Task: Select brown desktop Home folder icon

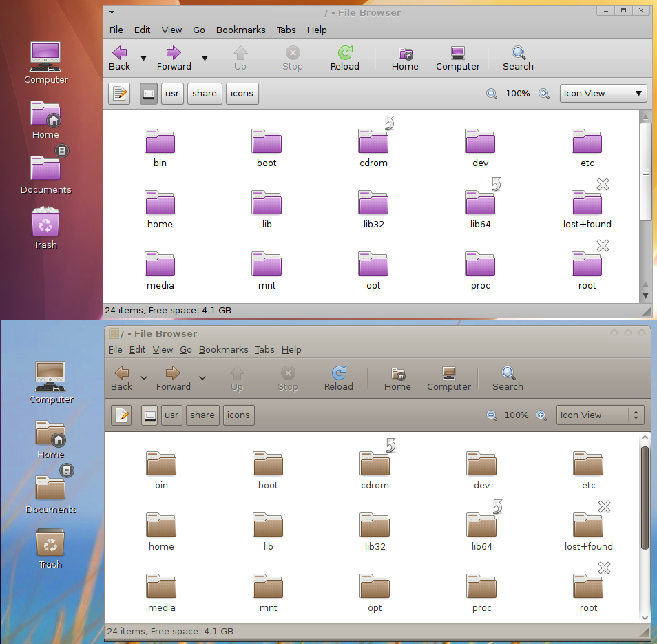Action: pos(50,433)
